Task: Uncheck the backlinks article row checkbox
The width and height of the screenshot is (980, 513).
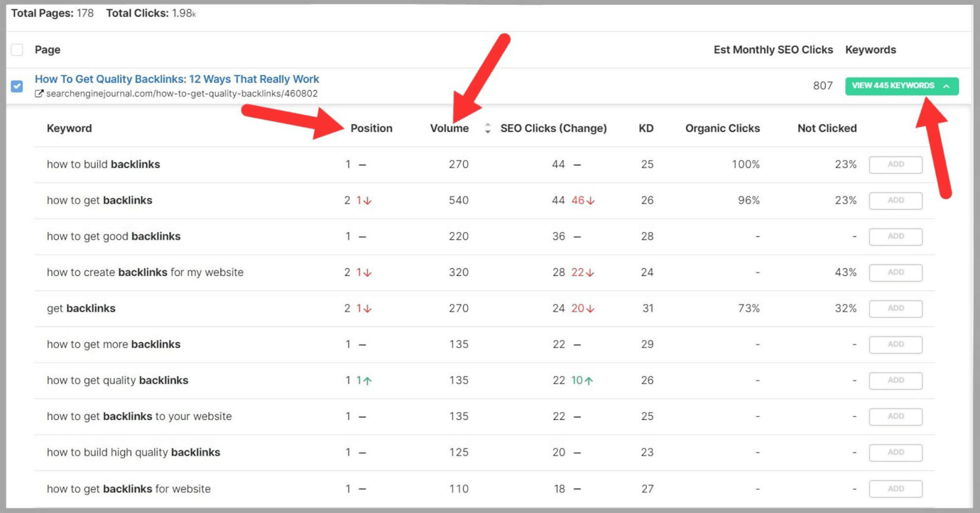Action: 17,86
